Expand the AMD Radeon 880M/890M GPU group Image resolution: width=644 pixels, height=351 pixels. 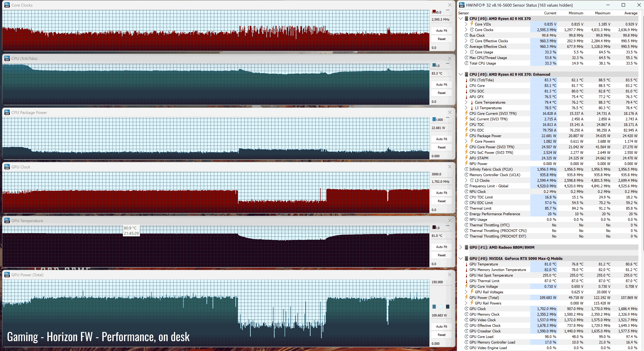pos(461,247)
